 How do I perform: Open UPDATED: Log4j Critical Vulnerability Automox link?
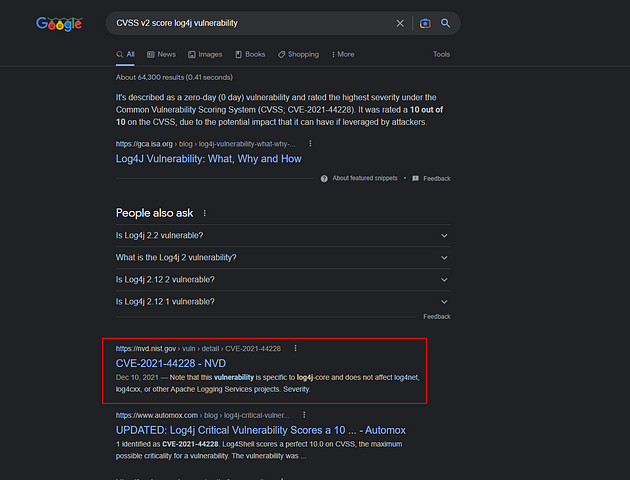tap(261, 430)
